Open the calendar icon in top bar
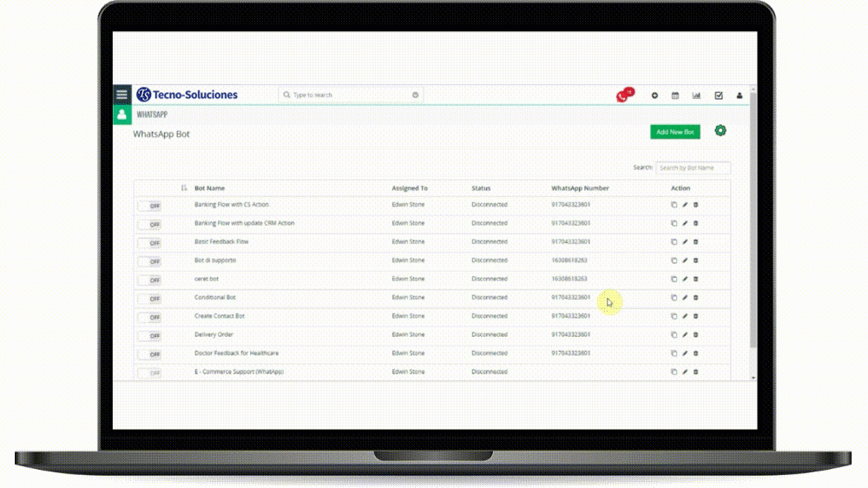Screen dimensions: 868x488 point(675,96)
